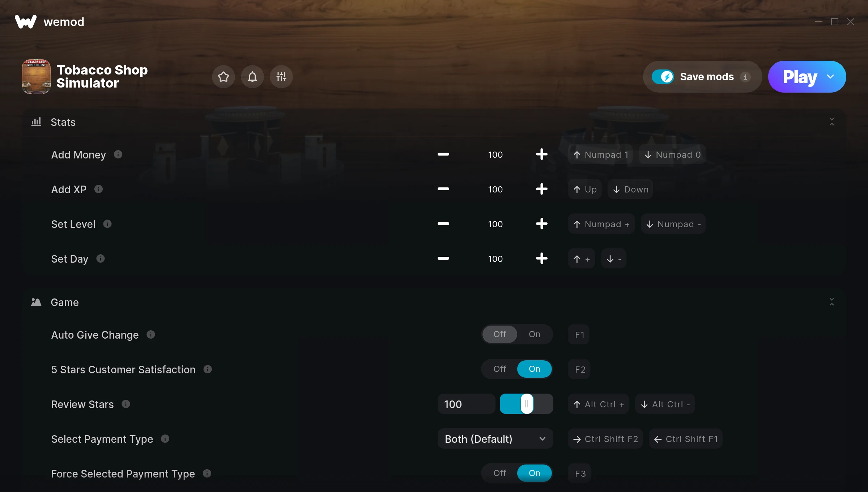Click the Play button
The image size is (868, 492).
pos(800,77)
